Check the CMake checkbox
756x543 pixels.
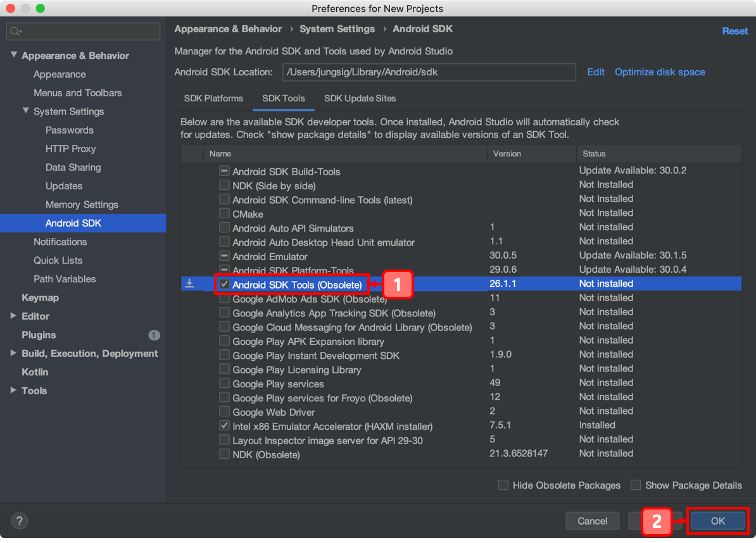224,213
